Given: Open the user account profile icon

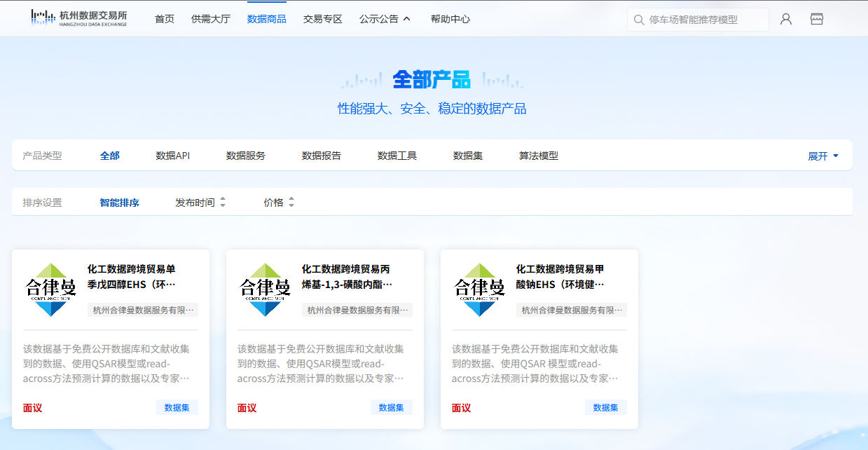Looking at the screenshot, I should click(x=785, y=19).
